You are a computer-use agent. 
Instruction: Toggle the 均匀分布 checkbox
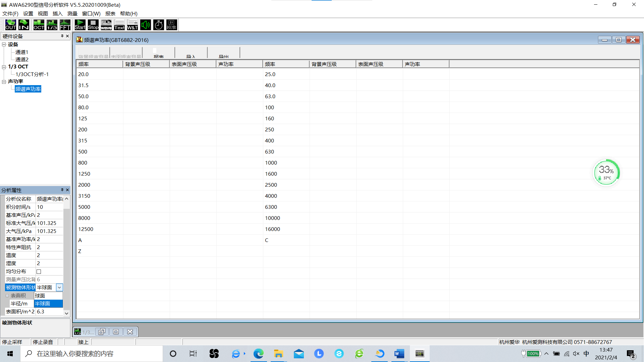[x=39, y=271]
